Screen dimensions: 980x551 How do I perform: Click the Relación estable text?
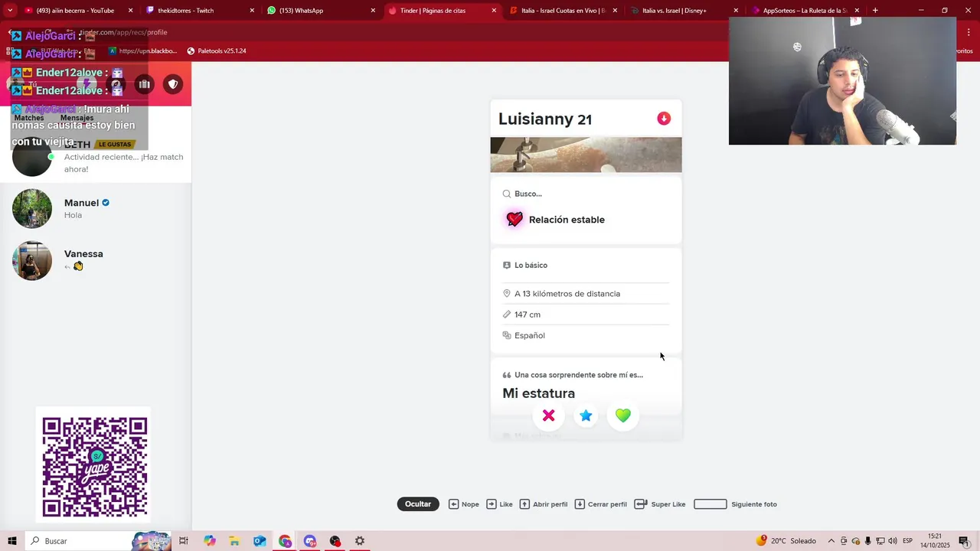pyautogui.click(x=567, y=220)
